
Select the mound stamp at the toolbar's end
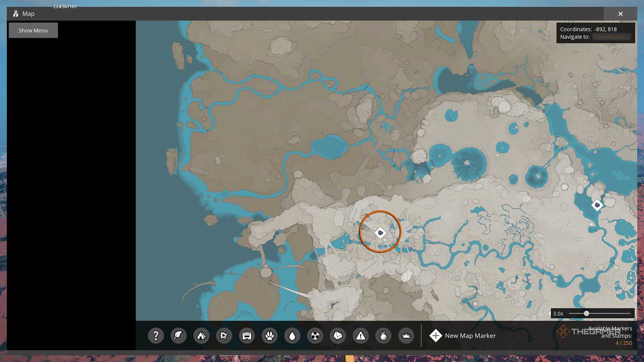pos(406,335)
